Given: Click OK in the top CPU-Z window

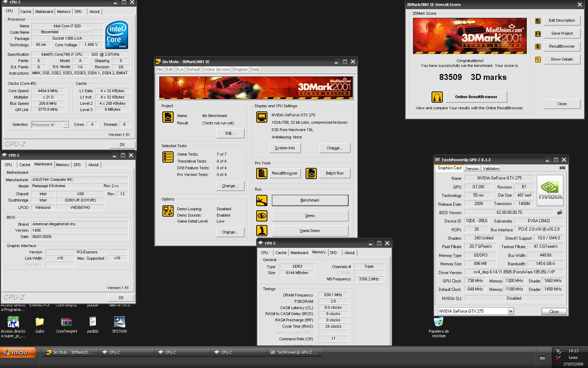Looking at the screenshot, I should coord(122,144).
